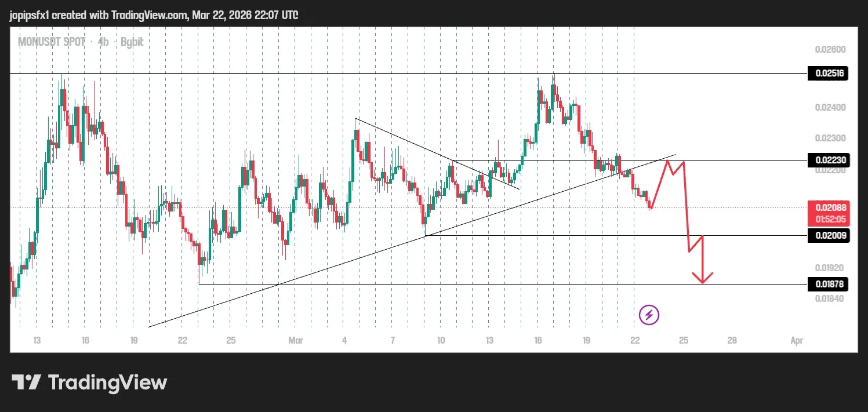The image size is (868, 412).
Task: Select the 0.02516 price level label
Action: pyautogui.click(x=829, y=74)
